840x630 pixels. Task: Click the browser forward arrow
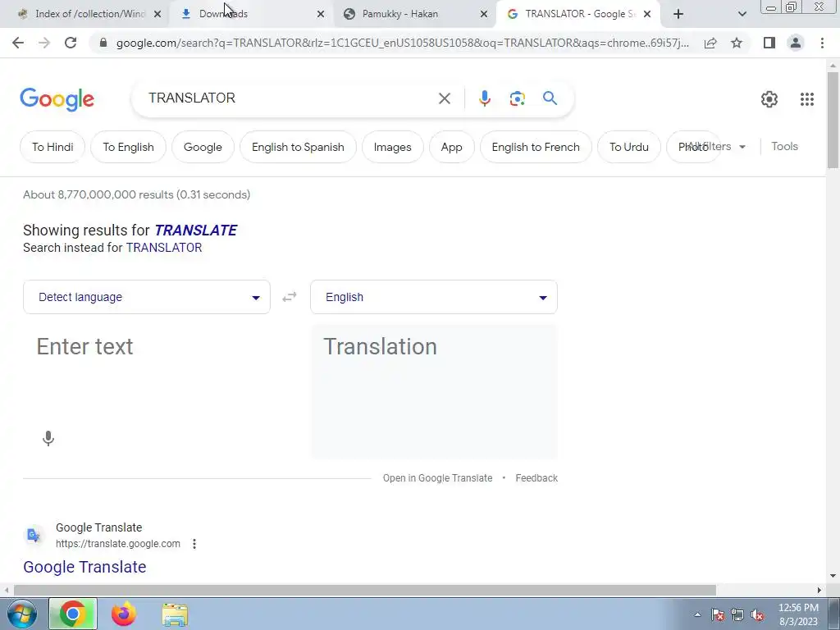(44, 43)
